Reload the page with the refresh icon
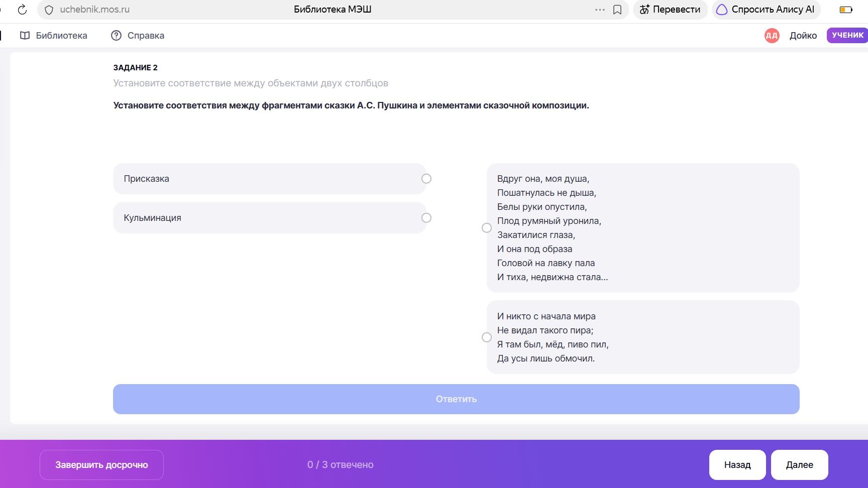 click(x=22, y=10)
